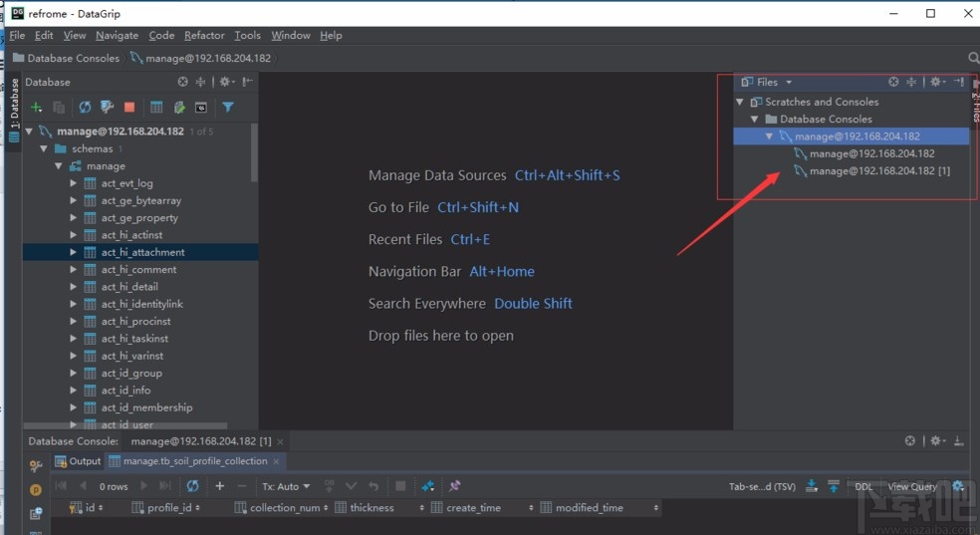This screenshot has width=980, height=535.
Task: Open Search Everywhere magnifier icon
Action: [972, 58]
